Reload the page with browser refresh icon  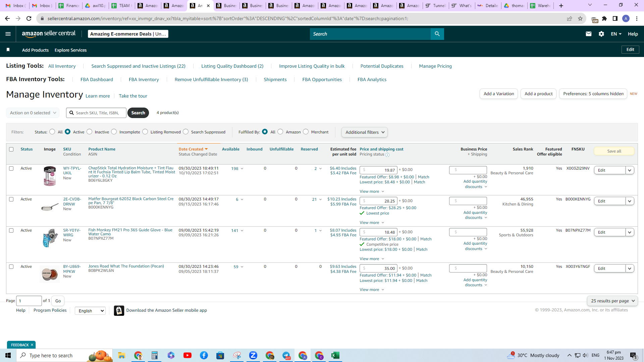tap(29, 18)
